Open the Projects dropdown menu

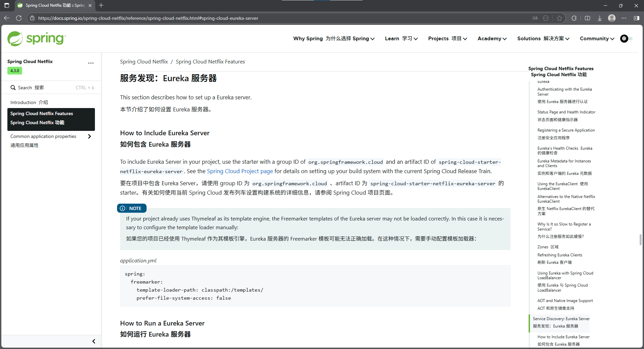click(x=447, y=39)
